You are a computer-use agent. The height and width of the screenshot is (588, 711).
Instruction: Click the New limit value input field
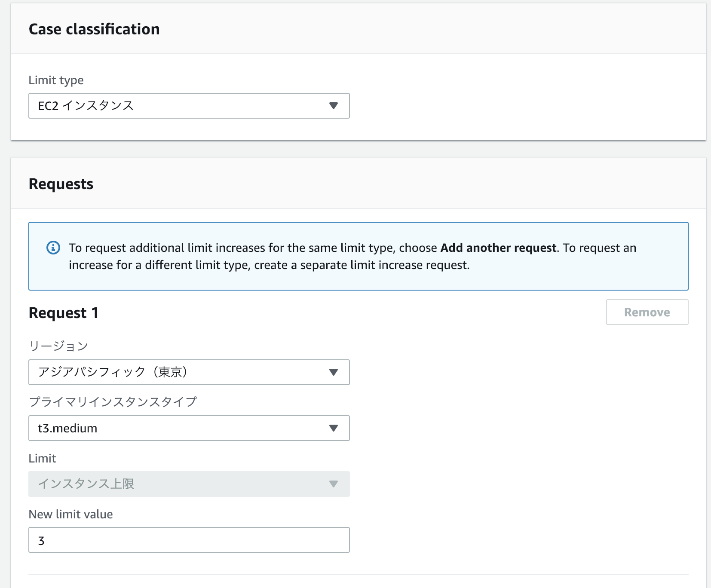click(x=189, y=540)
